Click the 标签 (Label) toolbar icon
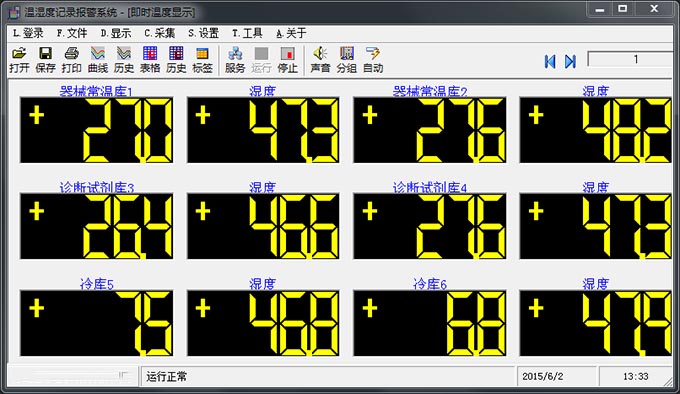 (x=202, y=60)
